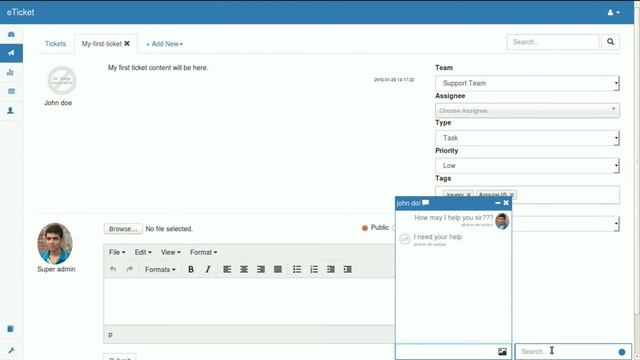The height and width of the screenshot is (360, 640).
Task: Open the bar chart reports sidebar icon
Action: coord(11,72)
